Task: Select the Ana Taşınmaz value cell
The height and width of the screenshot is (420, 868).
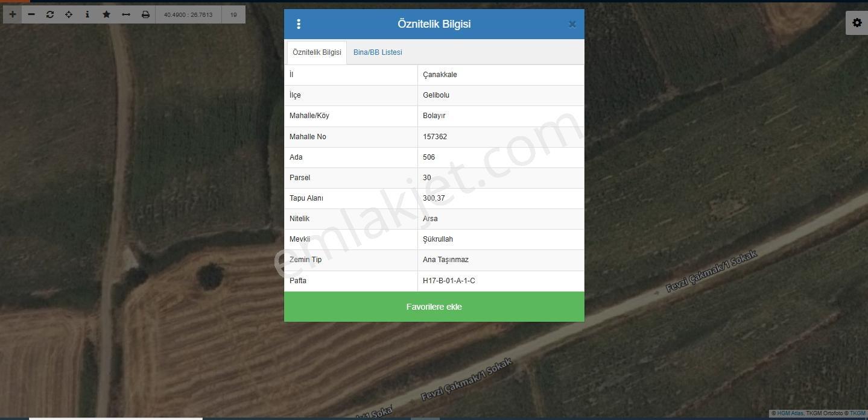Action: [501, 260]
